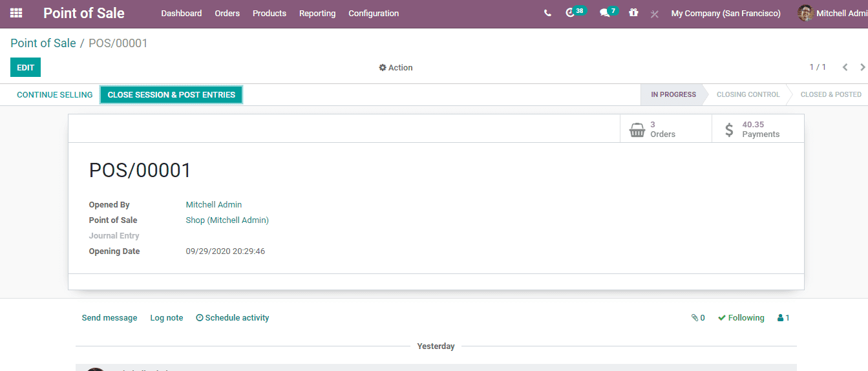The height and width of the screenshot is (371, 868).
Task: Click the Yesterday date separator
Action: pos(436,346)
